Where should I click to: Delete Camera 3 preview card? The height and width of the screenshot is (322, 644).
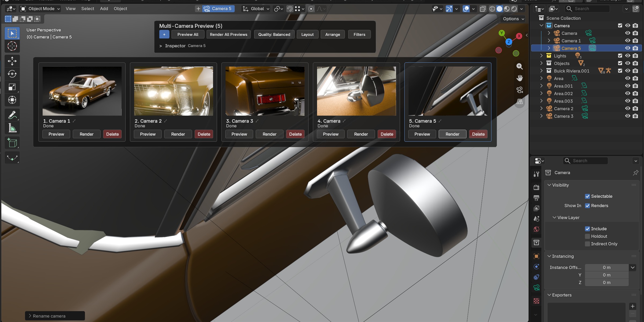tap(295, 134)
